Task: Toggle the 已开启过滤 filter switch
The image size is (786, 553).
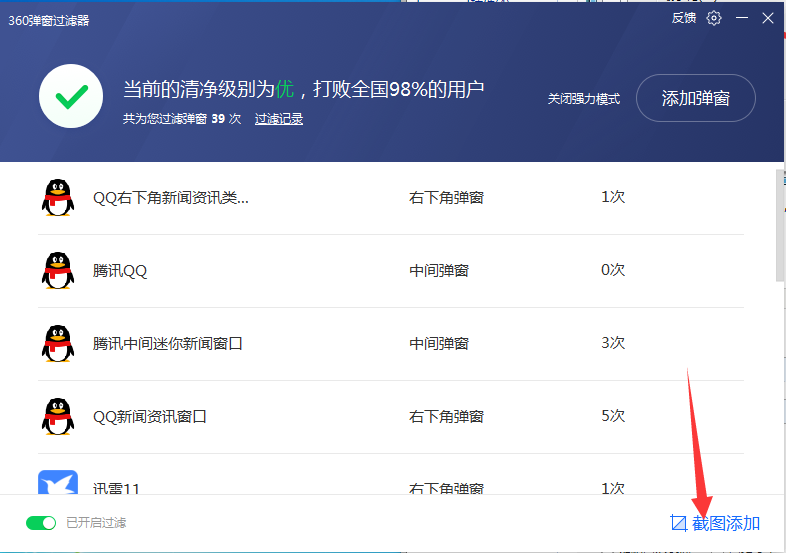Action: (41, 523)
